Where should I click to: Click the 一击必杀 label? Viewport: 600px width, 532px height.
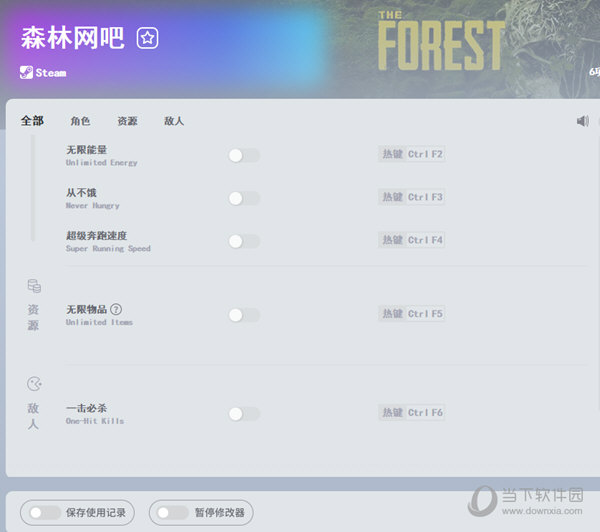click(86, 408)
